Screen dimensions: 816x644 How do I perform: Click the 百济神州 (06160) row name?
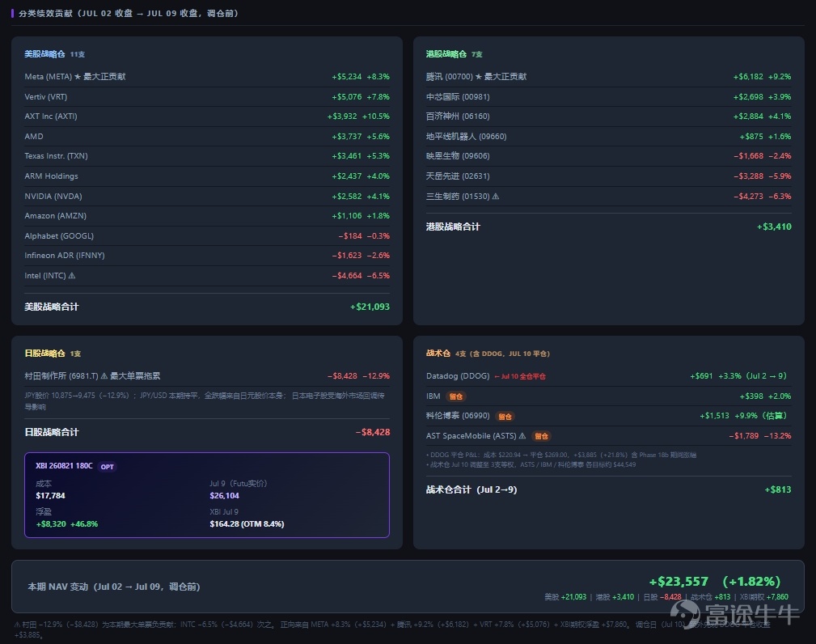tap(458, 116)
